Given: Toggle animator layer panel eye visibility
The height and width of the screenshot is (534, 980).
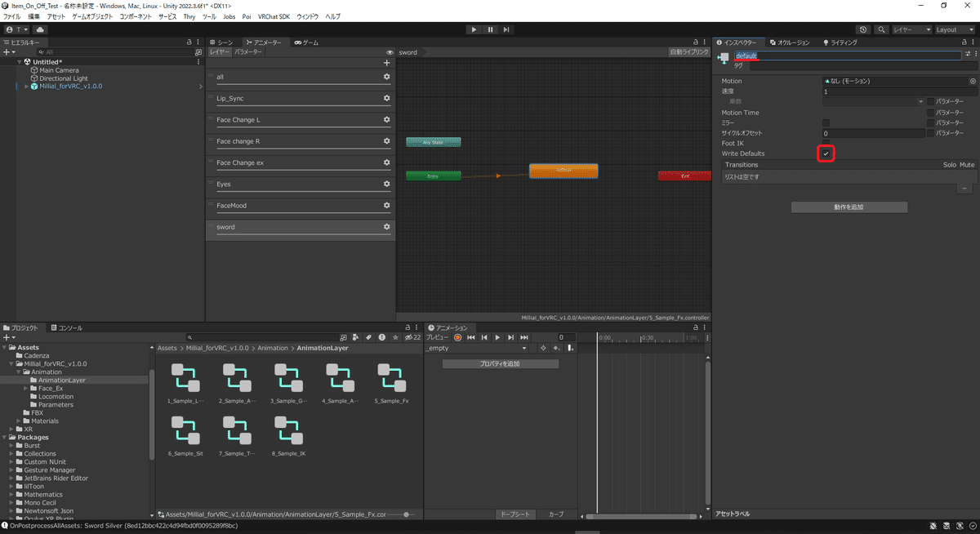Looking at the screenshot, I should tap(390, 52).
